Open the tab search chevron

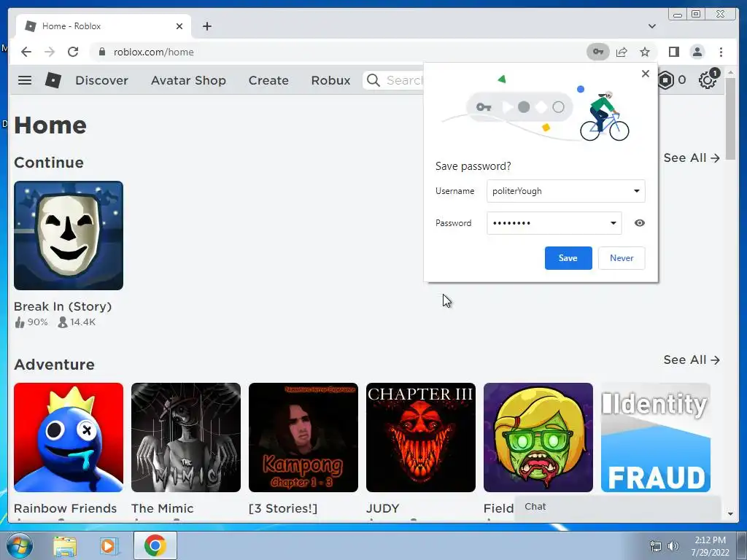coord(652,26)
